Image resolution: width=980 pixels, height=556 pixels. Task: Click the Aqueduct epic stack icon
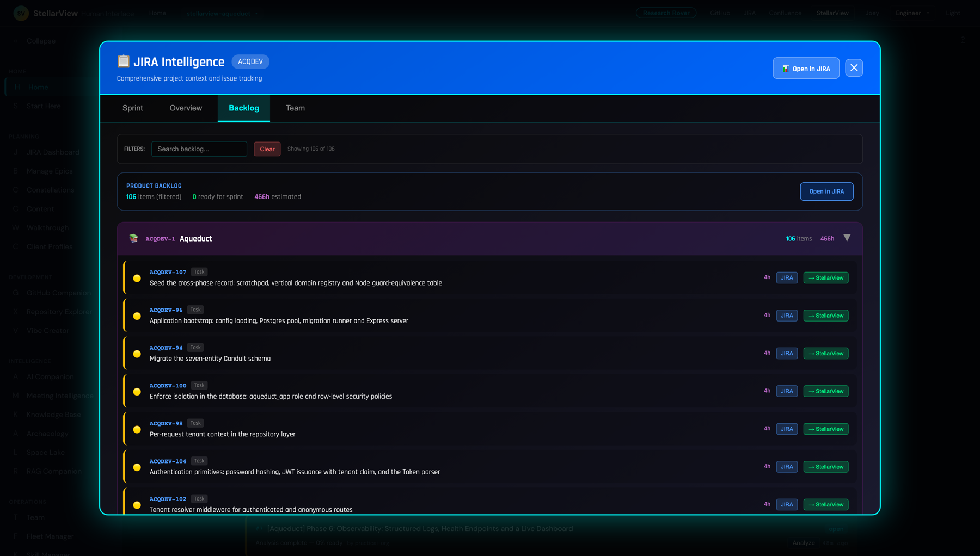133,238
